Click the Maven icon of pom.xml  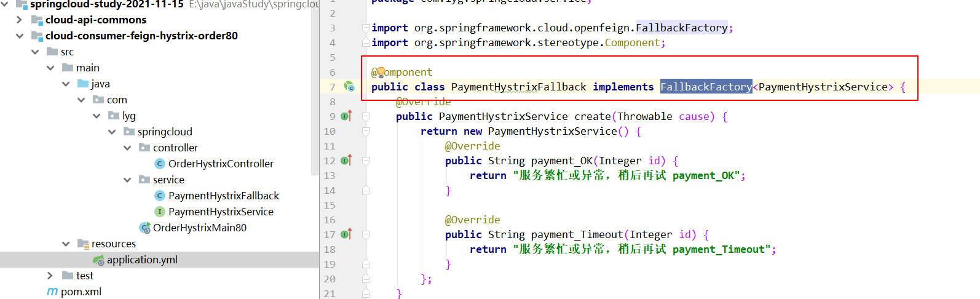52,292
